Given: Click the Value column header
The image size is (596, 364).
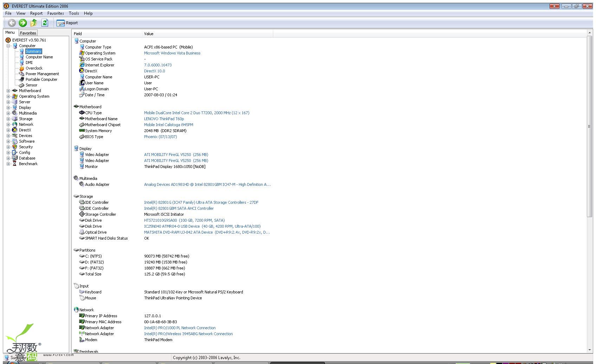Looking at the screenshot, I should click(208, 34).
